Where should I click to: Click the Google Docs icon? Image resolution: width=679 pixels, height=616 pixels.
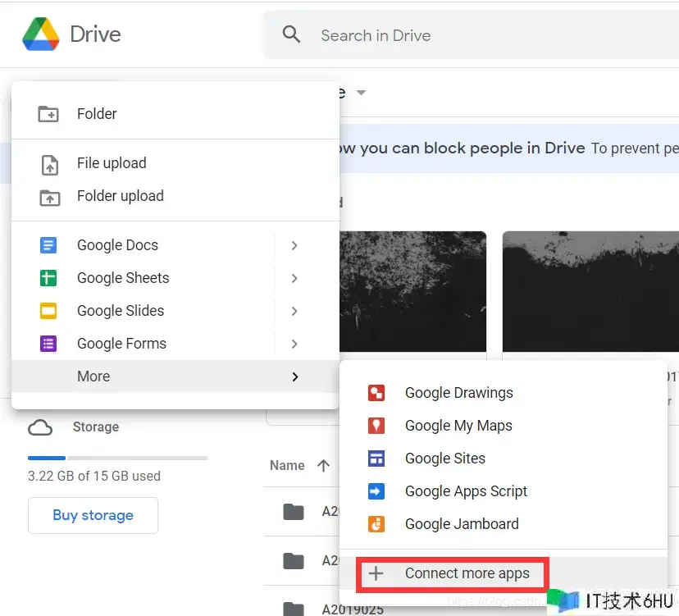48,245
